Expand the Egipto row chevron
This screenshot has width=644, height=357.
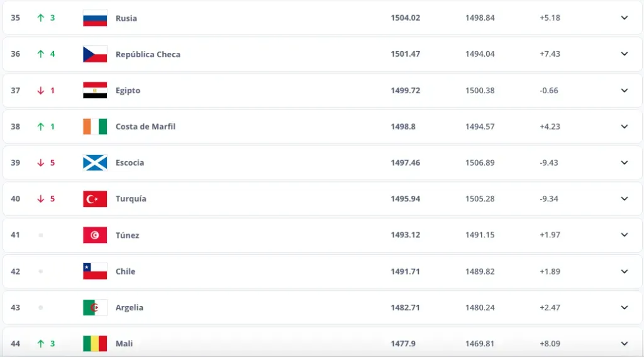624,90
